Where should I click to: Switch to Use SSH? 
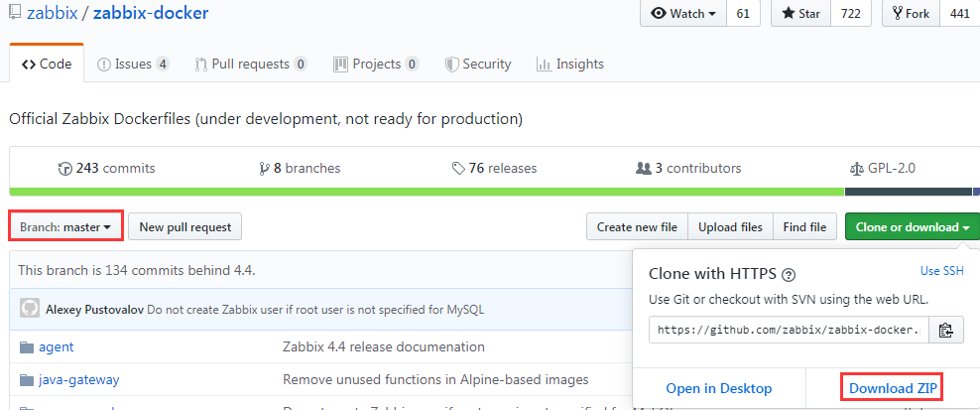(x=942, y=271)
